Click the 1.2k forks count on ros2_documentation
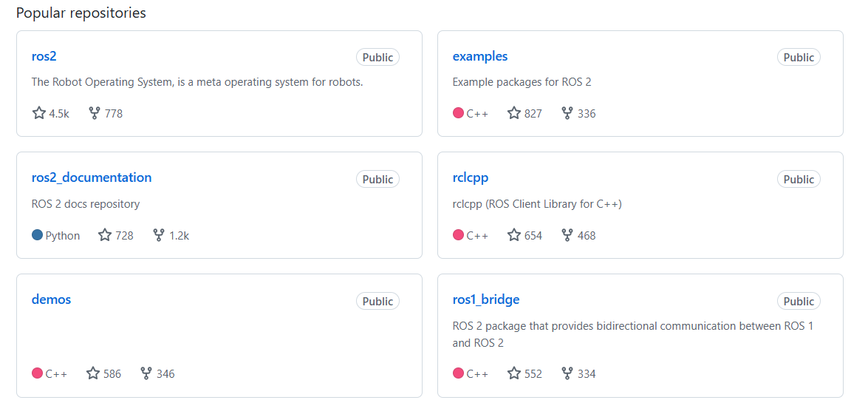This screenshot has width=868, height=417. [180, 236]
